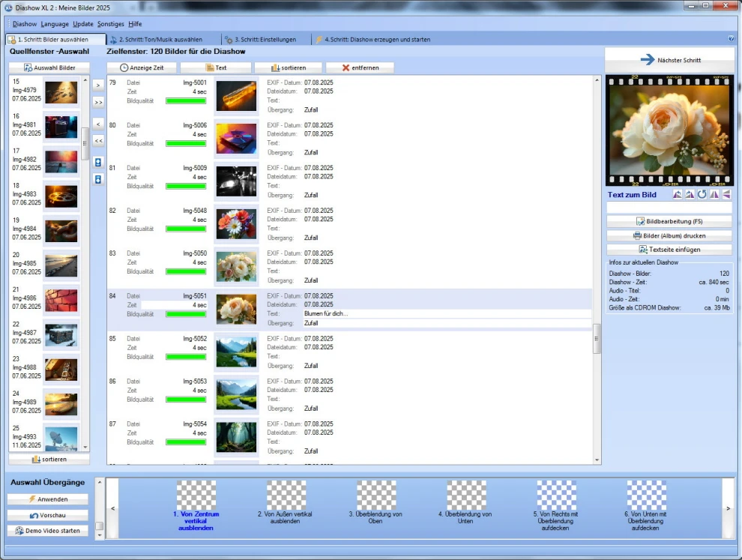Click the rightmost flip icon beside Text zum Bild

[727, 195]
